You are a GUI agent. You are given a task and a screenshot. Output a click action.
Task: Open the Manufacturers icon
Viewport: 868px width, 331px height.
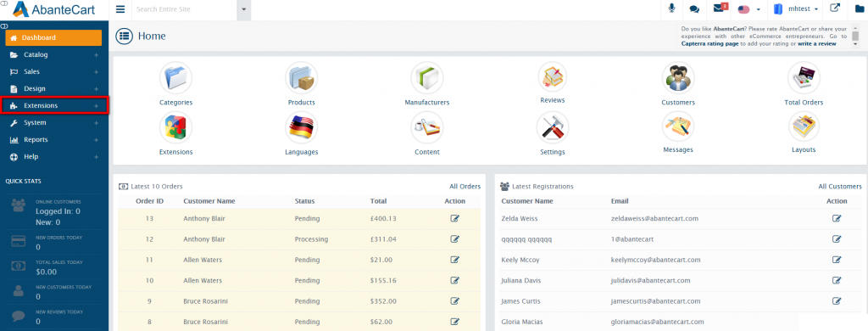click(x=427, y=78)
